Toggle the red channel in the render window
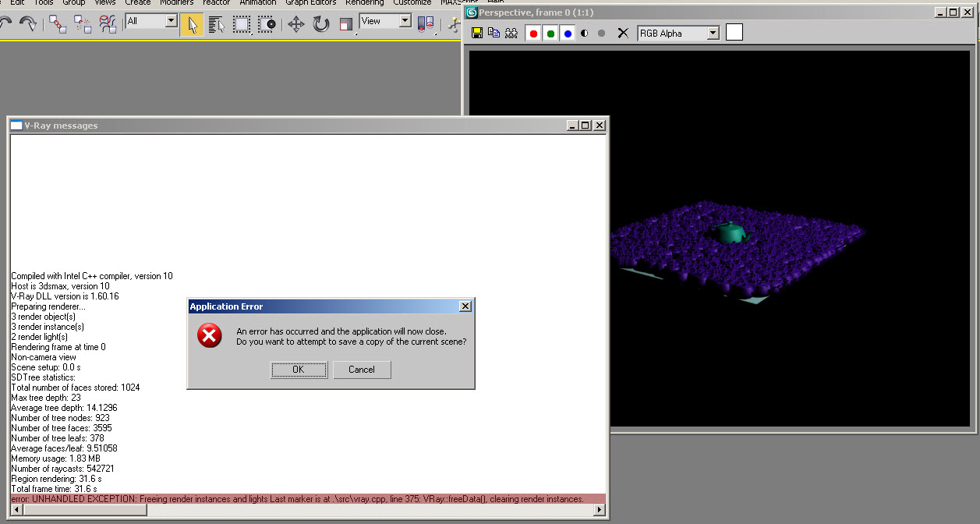980x524 pixels. click(533, 34)
